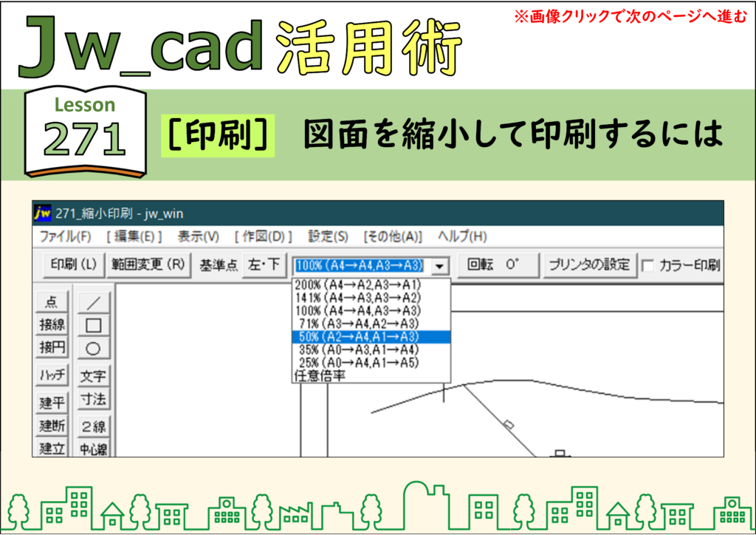Activate the 建断 tool button
This screenshot has height=535, width=756.
click(52, 426)
